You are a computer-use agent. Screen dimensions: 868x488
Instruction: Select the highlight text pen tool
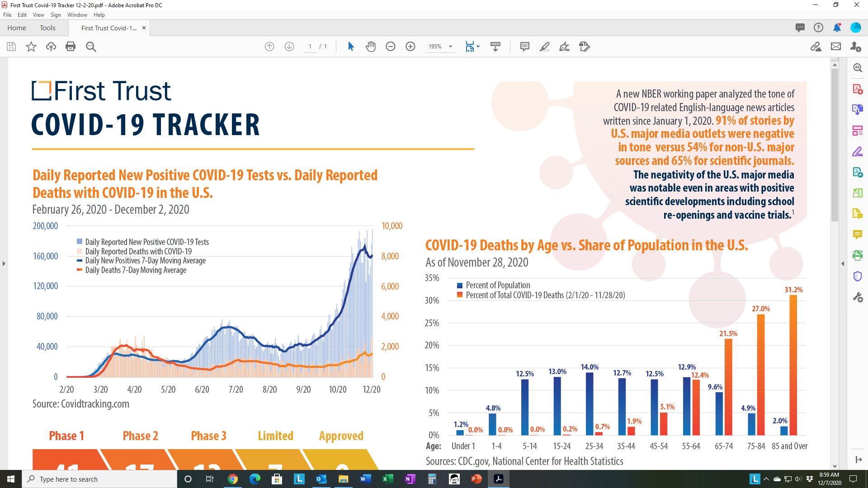(545, 47)
